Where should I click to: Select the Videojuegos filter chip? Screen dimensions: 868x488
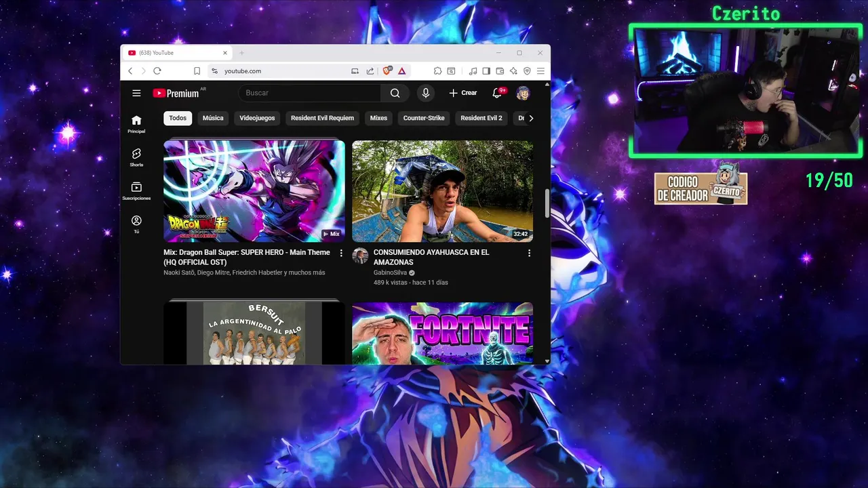[257, 118]
